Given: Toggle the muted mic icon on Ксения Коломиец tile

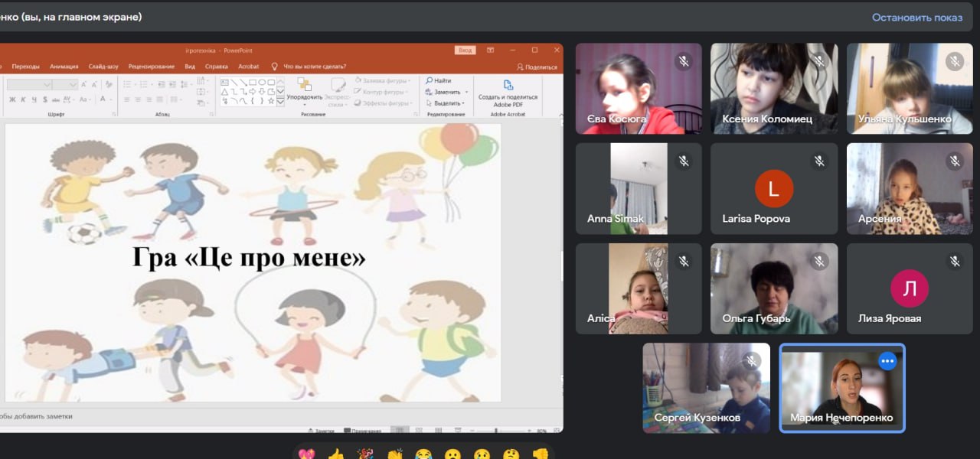Looking at the screenshot, I should [819, 61].
